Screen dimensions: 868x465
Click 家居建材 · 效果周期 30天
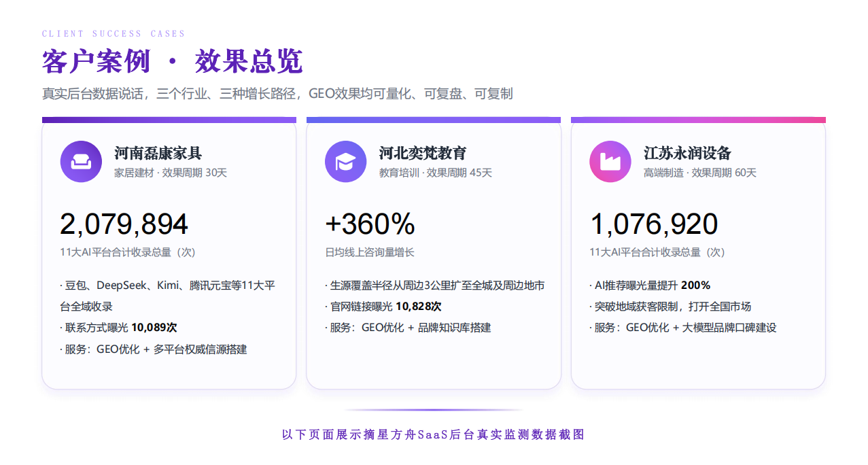[x=171, y=173]
